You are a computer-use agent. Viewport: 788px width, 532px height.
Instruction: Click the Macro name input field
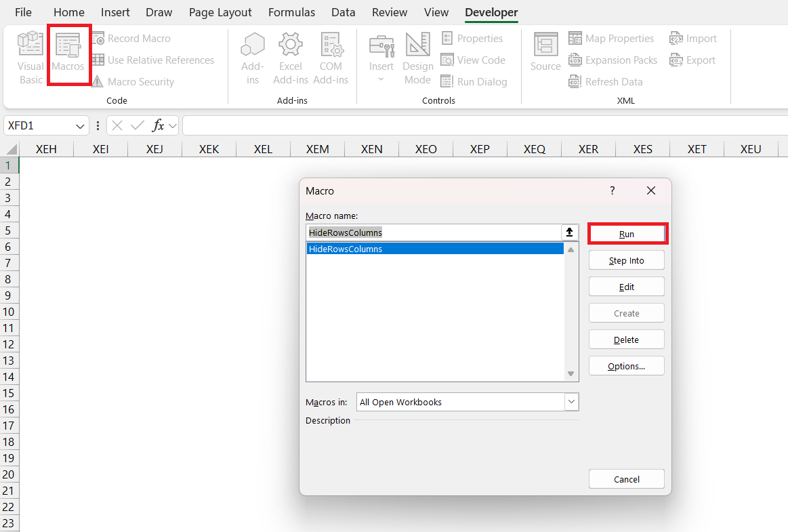coord(434,232)
